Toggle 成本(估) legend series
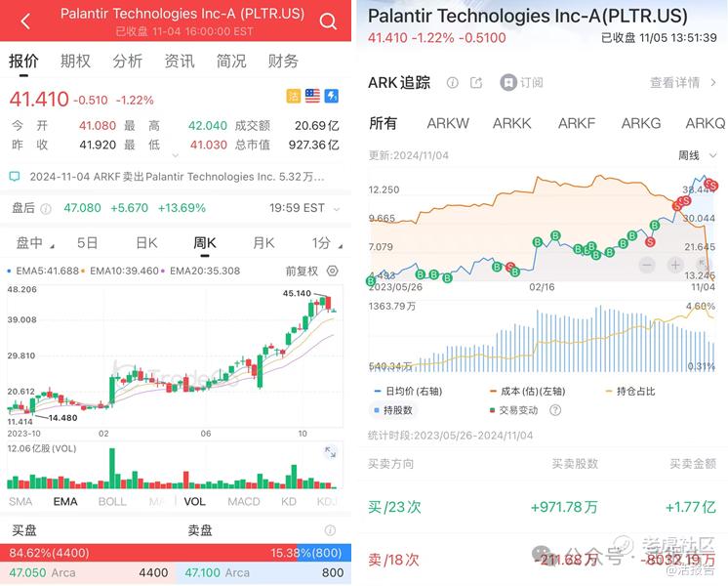This screenshot has width=728, height=586. coord(527,392)
